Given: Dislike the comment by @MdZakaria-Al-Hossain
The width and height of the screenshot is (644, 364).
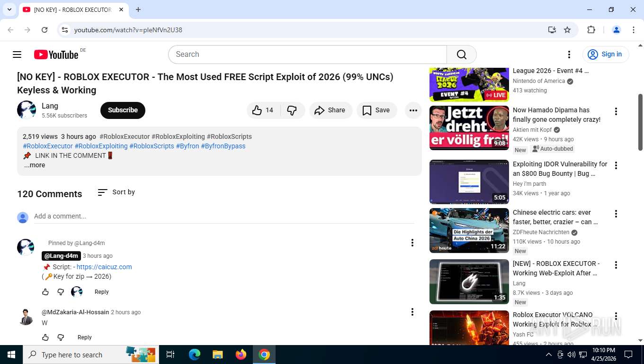Looking at the screenshot, I should (x=61, y=337).
